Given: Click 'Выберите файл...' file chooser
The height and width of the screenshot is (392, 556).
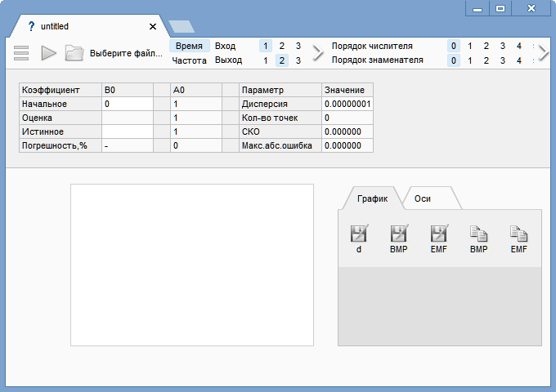Looking at the screenshot, I should point(126,53).
